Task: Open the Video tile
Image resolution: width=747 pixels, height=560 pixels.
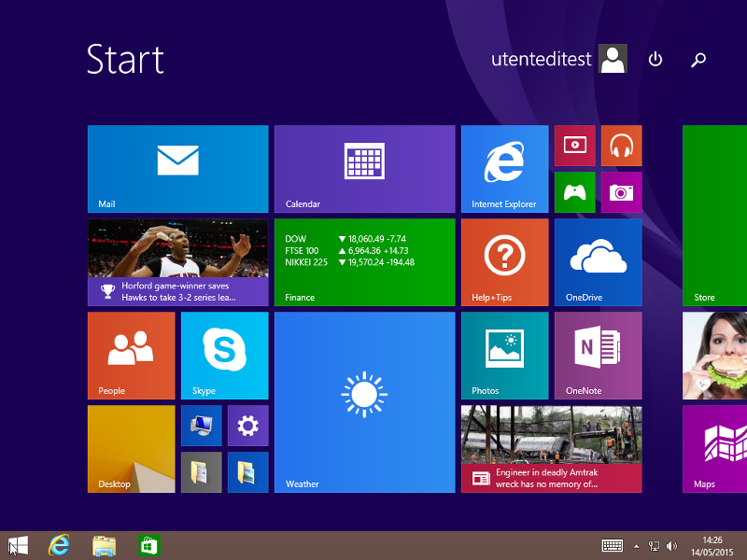Action: coord(575,146)
